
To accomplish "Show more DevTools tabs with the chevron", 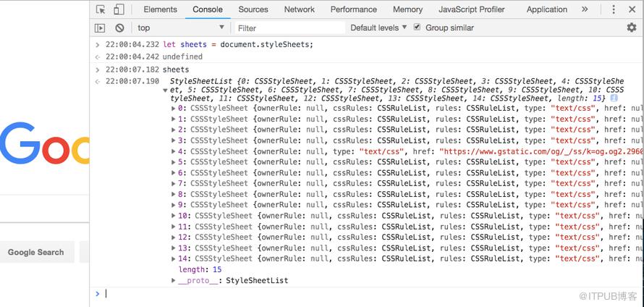I will tap(585, 9).
